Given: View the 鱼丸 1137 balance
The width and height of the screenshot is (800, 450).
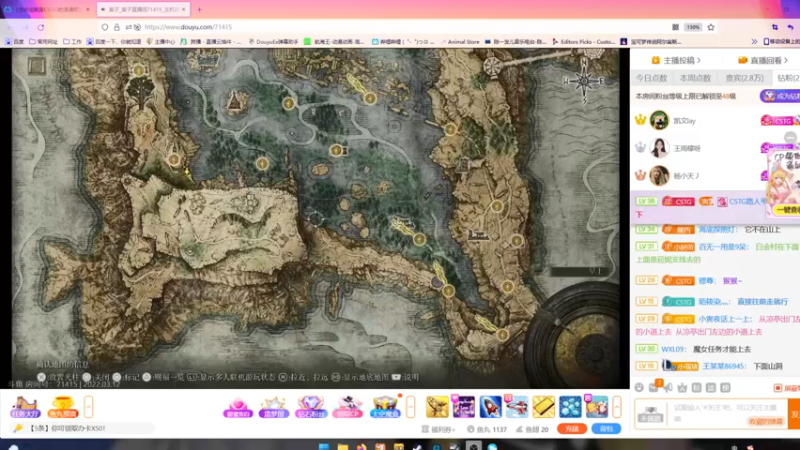Looking at the screenshot, I should (487, 430).
